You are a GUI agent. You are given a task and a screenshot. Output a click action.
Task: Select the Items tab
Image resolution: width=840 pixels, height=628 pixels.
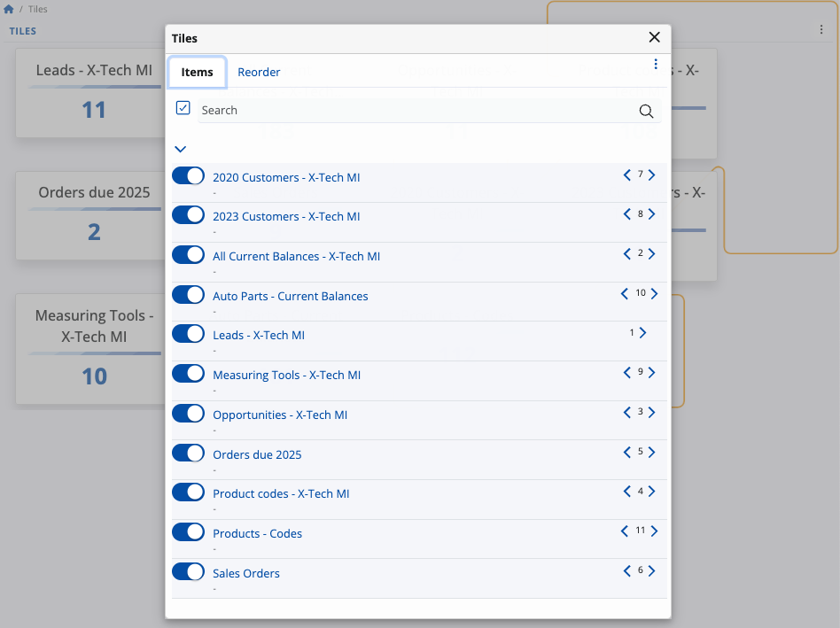point(197,73)
